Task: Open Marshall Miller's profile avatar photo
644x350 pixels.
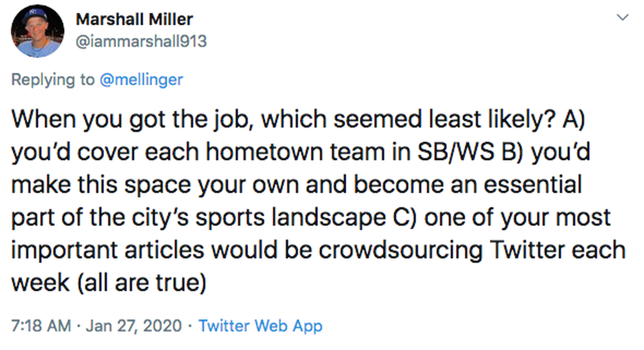Action: pyautogui.click(x=38, y=31)
